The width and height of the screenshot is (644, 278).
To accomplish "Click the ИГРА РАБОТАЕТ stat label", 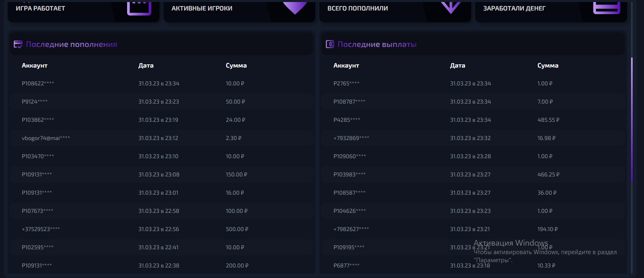I will [40, 8].
